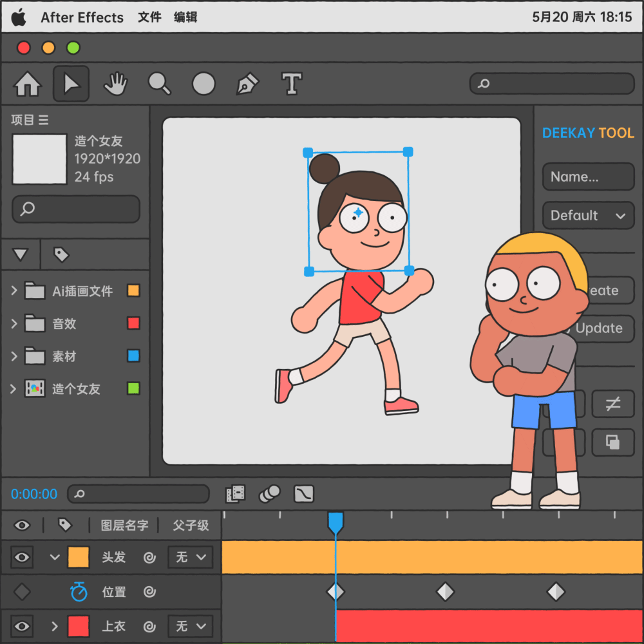This screenshot has width=644, height=644.
Task: Select the last 位置 keyframe
Action: (x=556, y=592)
